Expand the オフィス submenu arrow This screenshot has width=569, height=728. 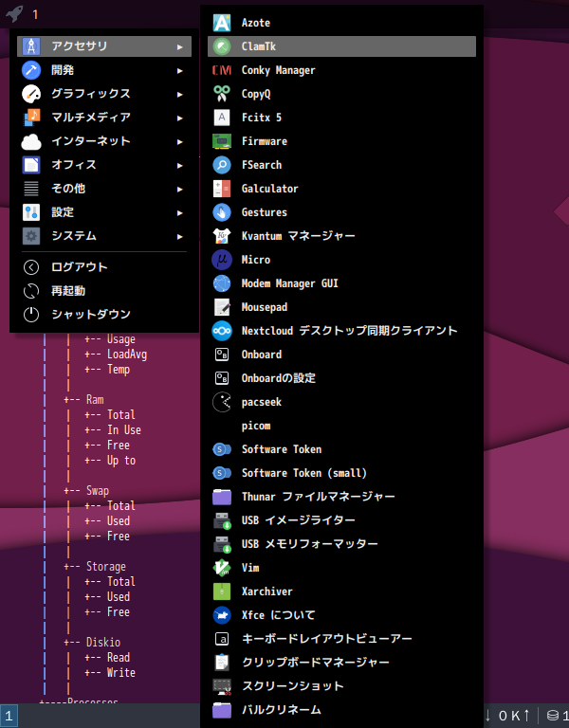[x=180, y=165]
